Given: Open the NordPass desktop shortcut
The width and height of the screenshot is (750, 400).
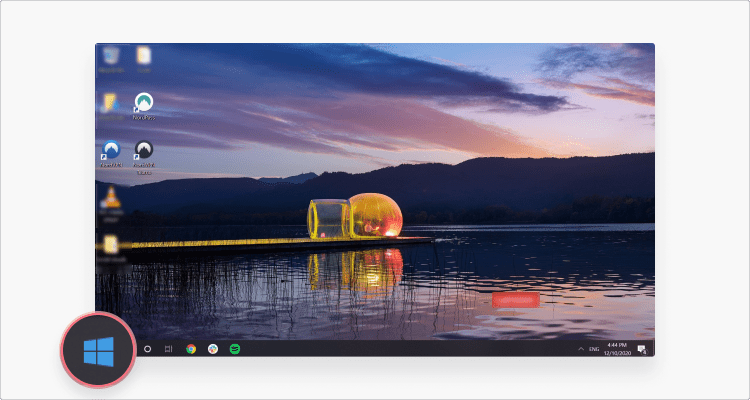Looking at the screenshot, I should [143, 106].
